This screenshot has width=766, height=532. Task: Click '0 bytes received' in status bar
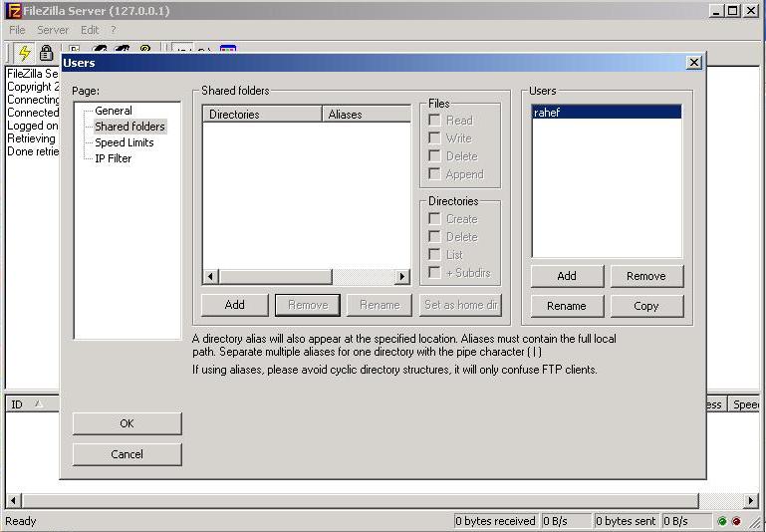click(495, 521)
